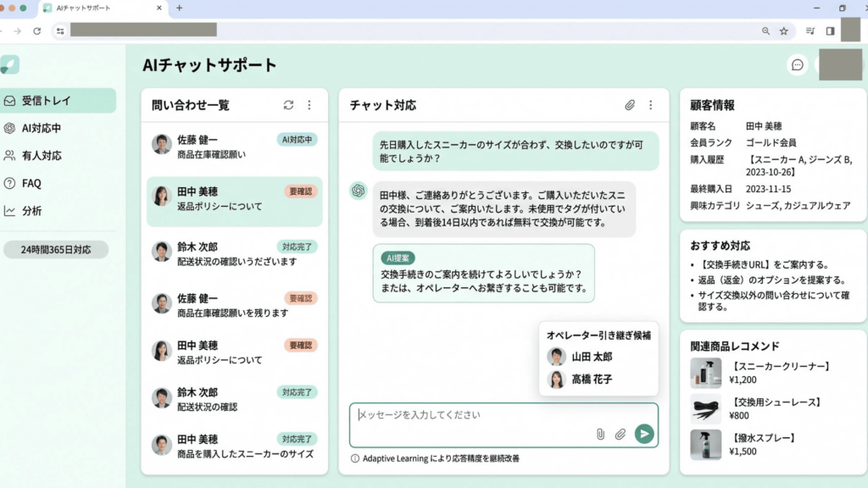Image resolution: width=868 pixels, height=488 pixels.
Task: Click 【スニーカークリーナー】 product name
Action: click(782, 366)
